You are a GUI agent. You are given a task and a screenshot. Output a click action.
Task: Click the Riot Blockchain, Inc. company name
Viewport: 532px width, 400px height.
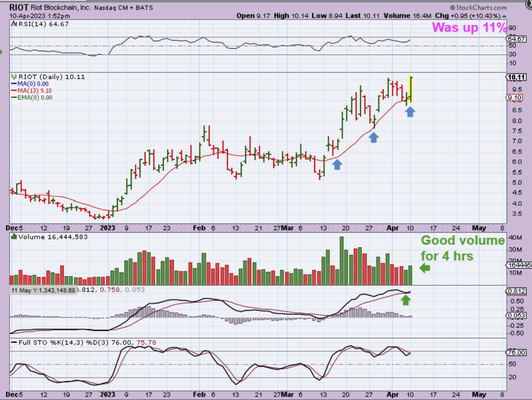[61, 8]
